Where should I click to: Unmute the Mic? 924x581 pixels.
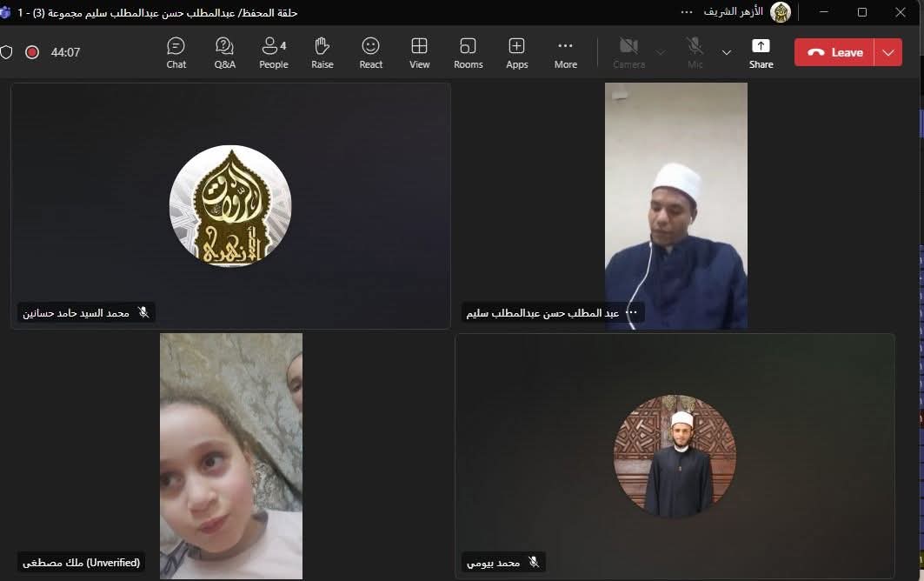coord(695,52)
